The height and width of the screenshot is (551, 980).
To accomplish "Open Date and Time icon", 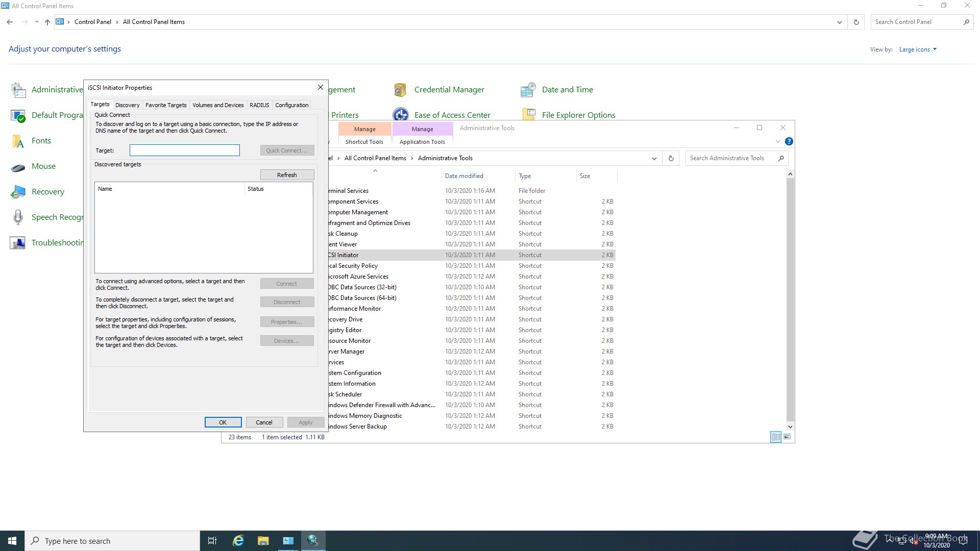I will pos(528,90).
